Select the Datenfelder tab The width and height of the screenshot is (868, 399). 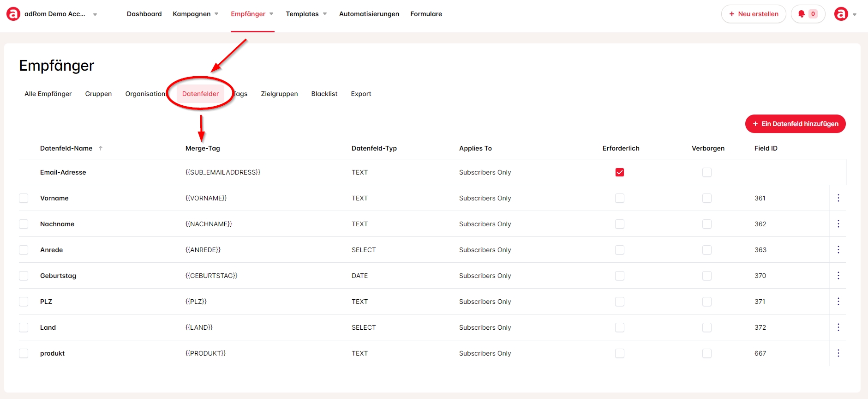200,94
